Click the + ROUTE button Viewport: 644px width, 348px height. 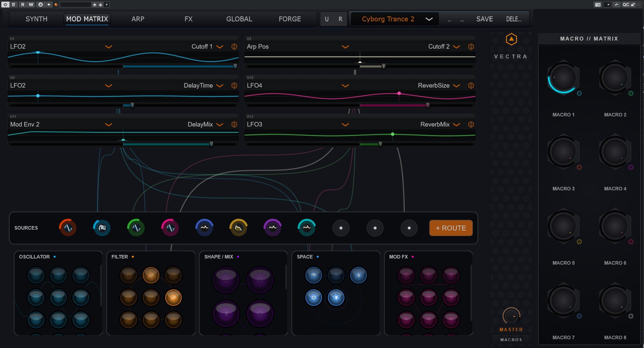pos(451,228)
